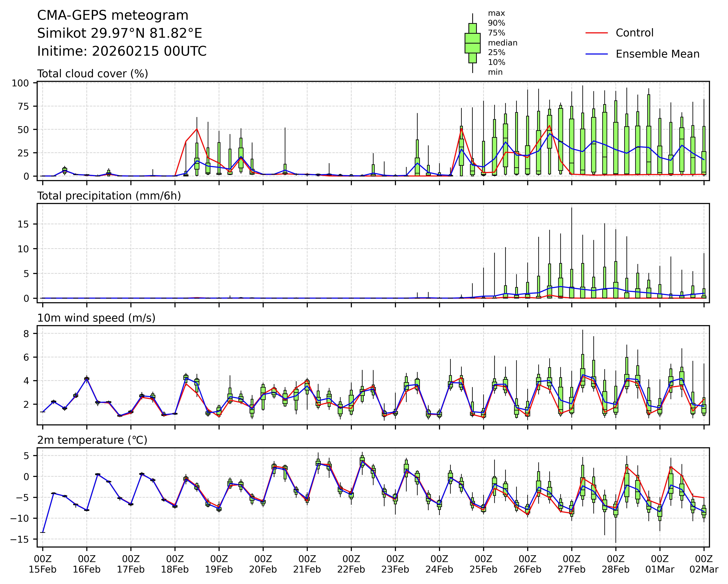Click the 'max' label in box-plot legend
This screenshot has width=728, height=584.
[496, 14]
